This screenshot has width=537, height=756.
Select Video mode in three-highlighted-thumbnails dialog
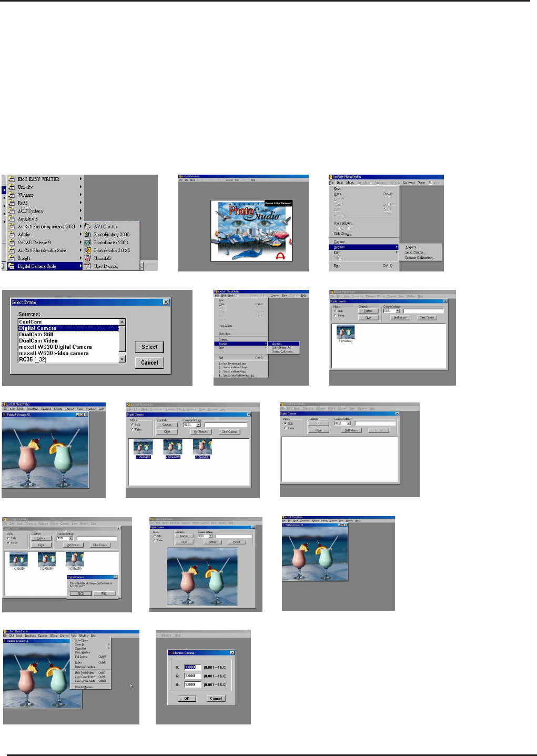click(133, 430)
